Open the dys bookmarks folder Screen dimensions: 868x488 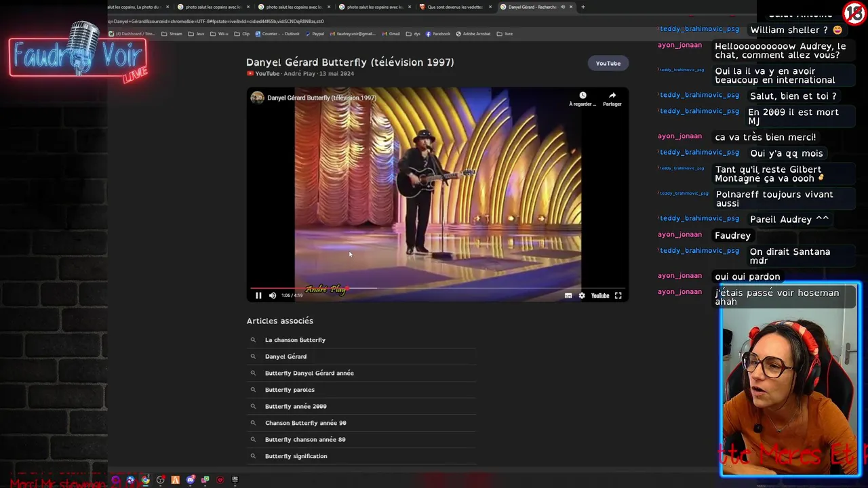click(x=414, y=34)
